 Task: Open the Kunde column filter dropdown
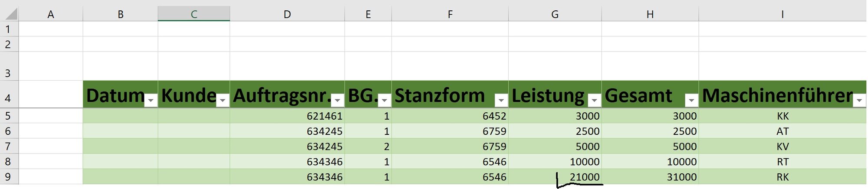click(223, 101)
